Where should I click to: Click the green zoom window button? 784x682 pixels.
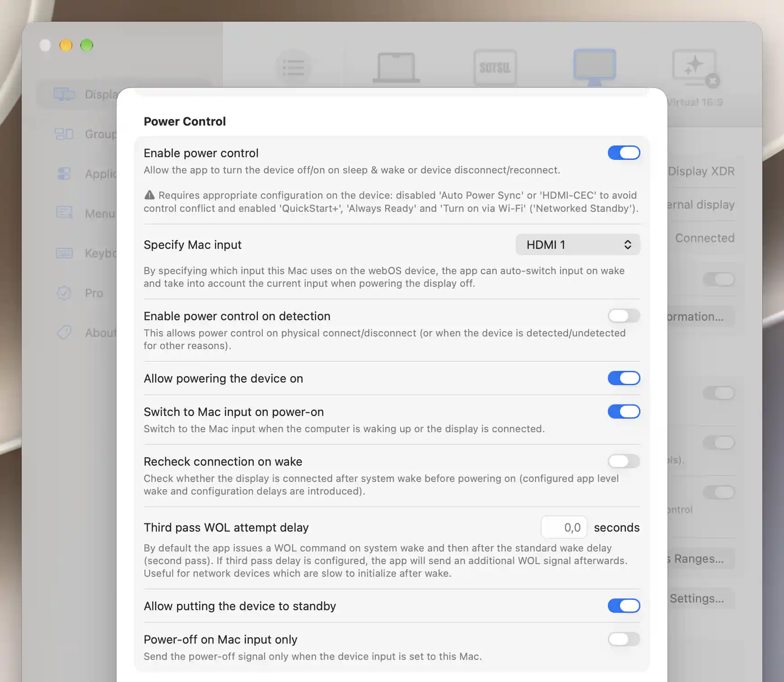click(87, 45)
